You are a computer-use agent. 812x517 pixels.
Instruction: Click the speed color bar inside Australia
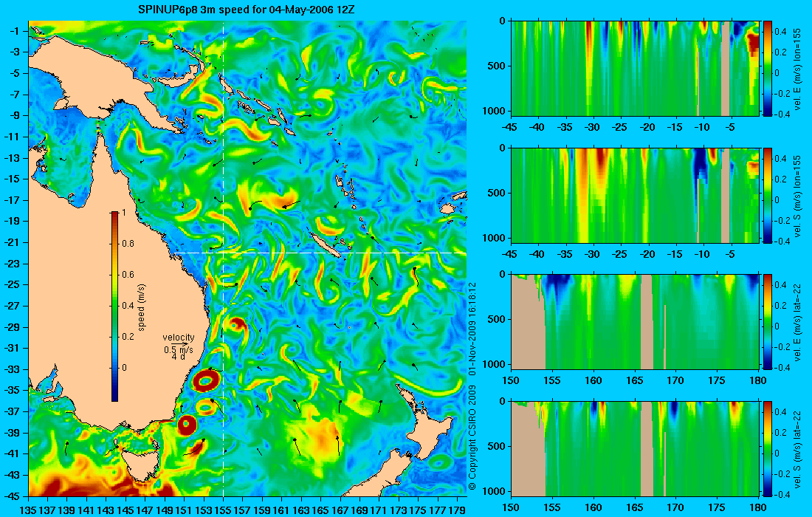(x=114, y=307)
